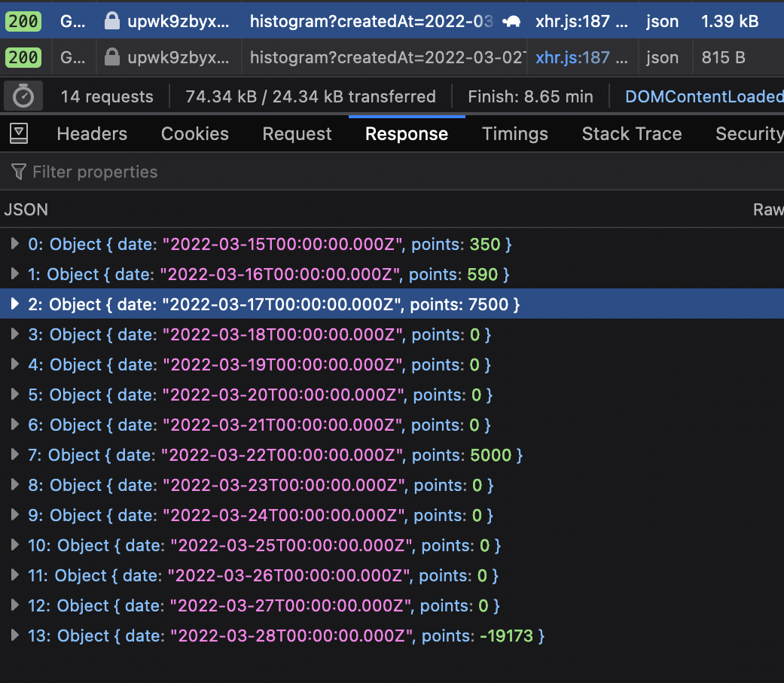Expand object 8 dated 2022-03-23
784x683 pixels.
tap(14, 484)
